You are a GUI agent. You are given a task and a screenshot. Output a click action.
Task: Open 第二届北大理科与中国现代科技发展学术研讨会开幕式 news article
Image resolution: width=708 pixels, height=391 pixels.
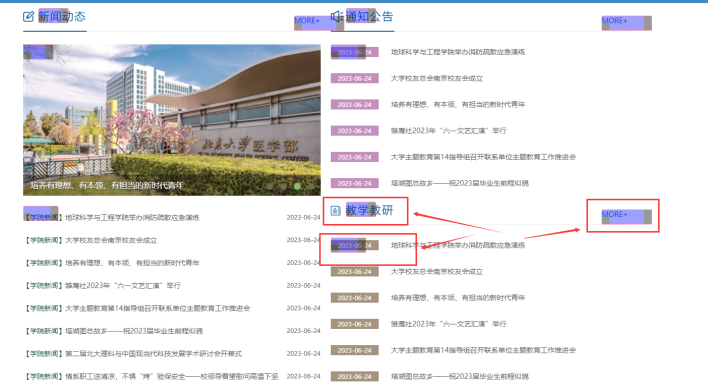click(x=154, y=354)
